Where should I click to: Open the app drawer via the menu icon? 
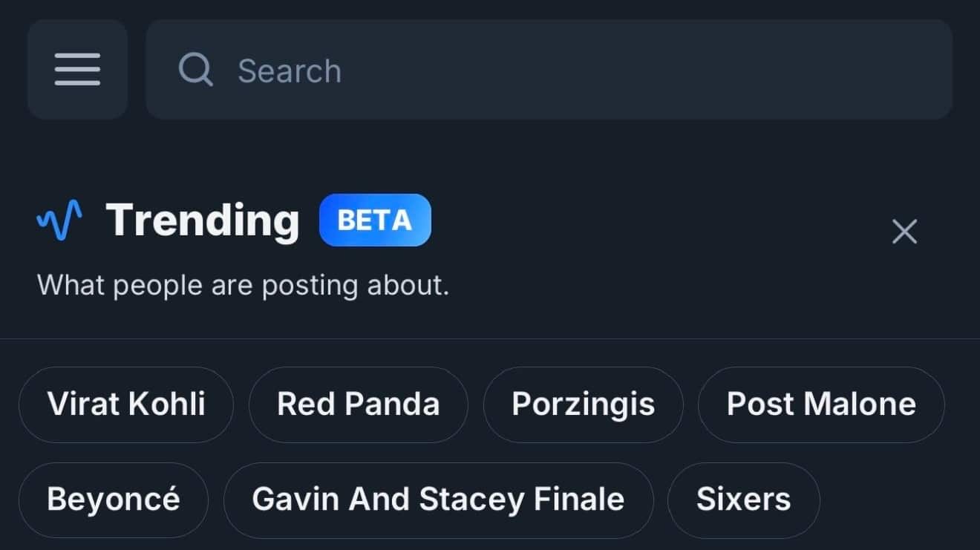[77, 69]
